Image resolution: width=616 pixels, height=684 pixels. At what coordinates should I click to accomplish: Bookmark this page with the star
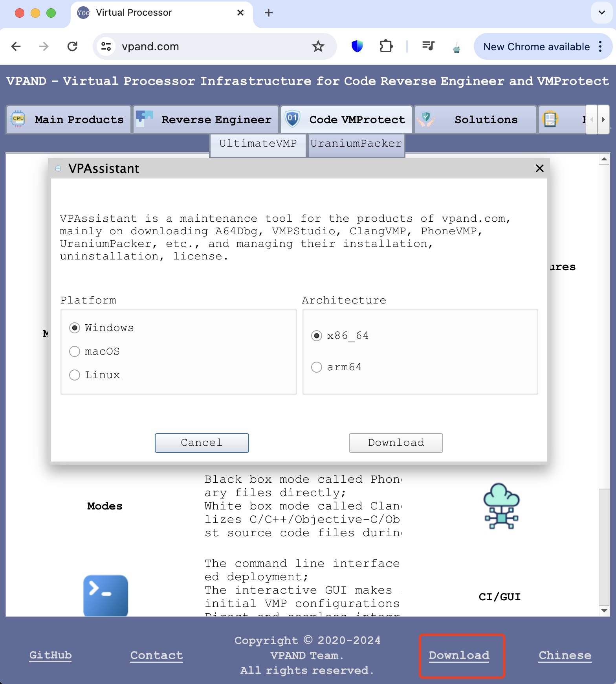(318, 46)
